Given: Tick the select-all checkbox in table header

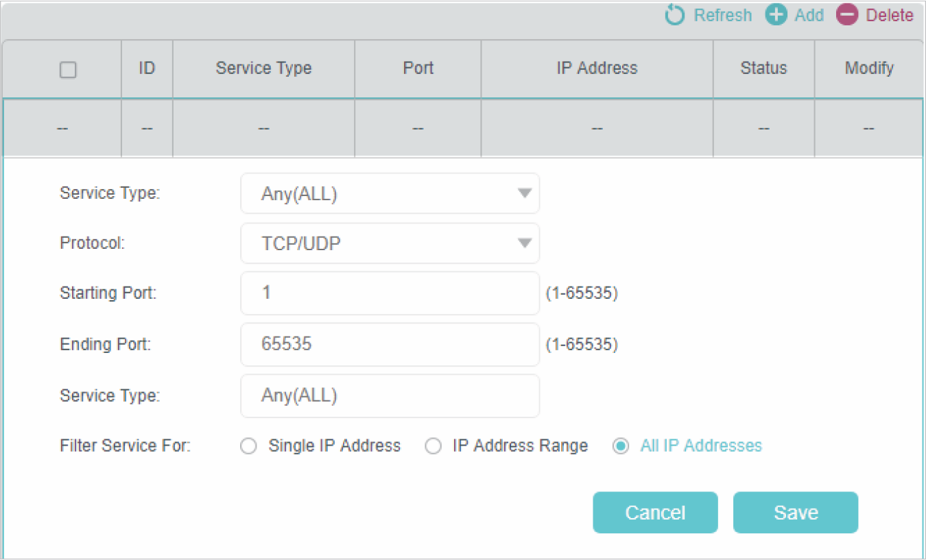Looking at the screenshot, I should click(68, 69).
